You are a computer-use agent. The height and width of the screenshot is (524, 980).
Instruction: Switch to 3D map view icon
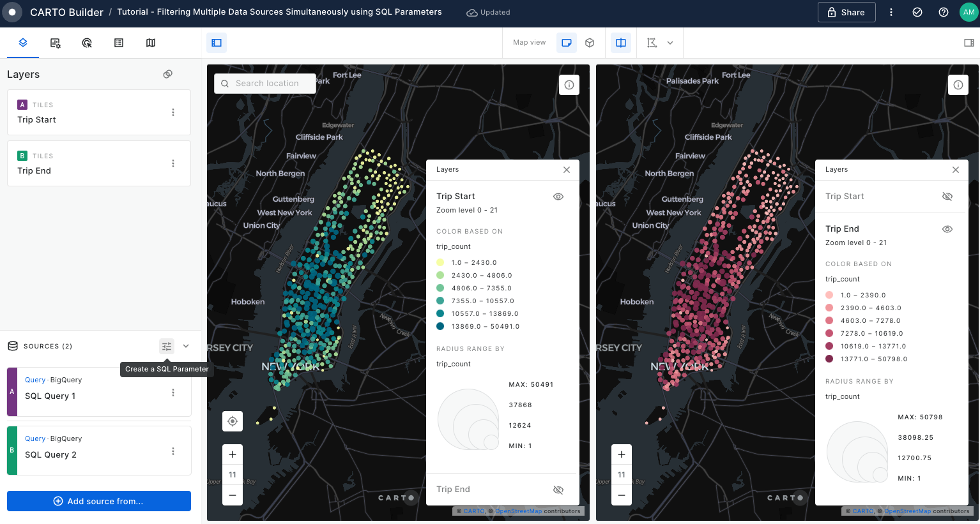click(x=590, y=43)
